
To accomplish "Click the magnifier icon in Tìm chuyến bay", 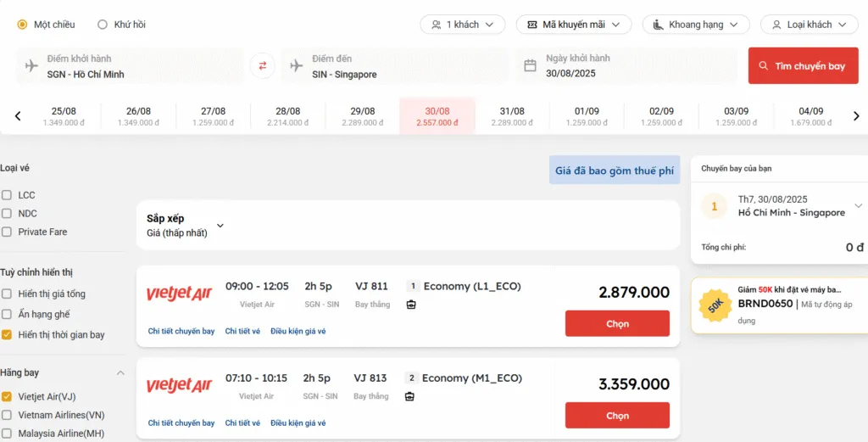I will click(x=764, y=66).
